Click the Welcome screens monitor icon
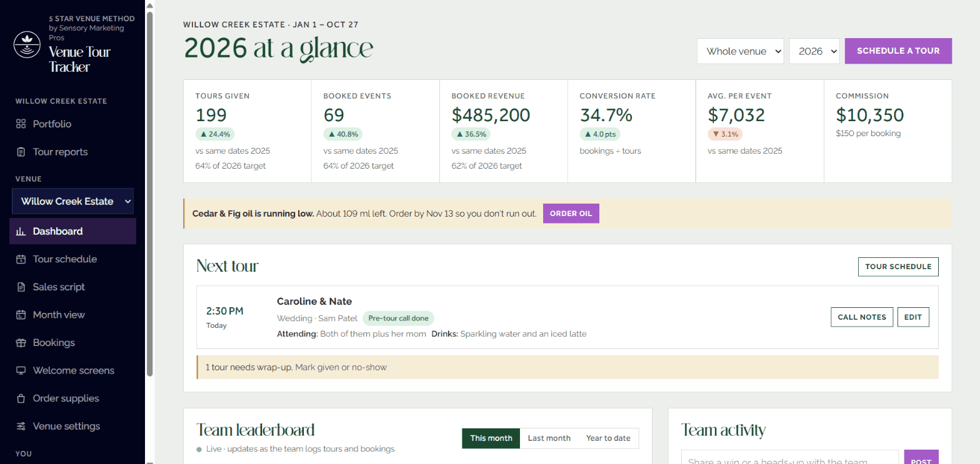980x464 pixels. (21, 370)
